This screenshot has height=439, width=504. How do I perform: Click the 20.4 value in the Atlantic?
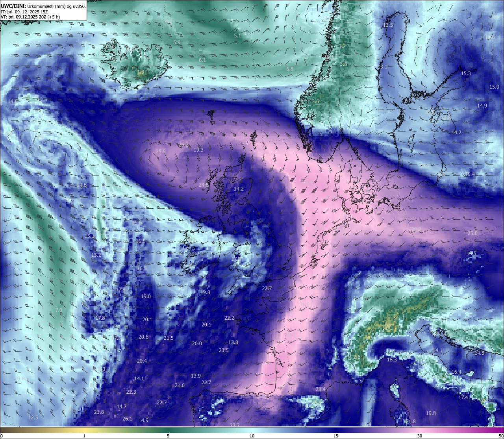[142, 361]
